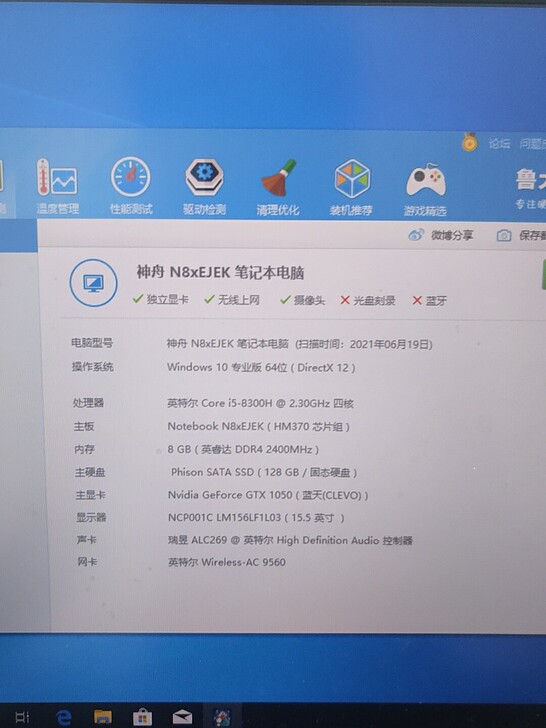Image resolution: width=546 pixels, height=728 pixels.
Task: Open the 游戏精选 gamepad icon
Action: (x=425, y=188)
